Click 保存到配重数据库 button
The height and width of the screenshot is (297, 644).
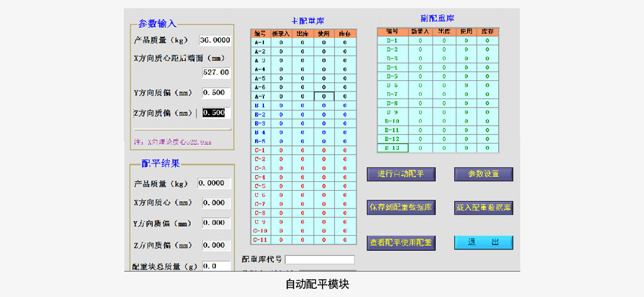401,208
